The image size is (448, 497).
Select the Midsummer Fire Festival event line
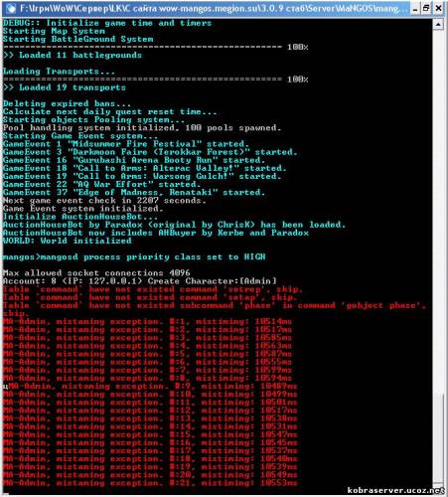[x=126, y=144]
